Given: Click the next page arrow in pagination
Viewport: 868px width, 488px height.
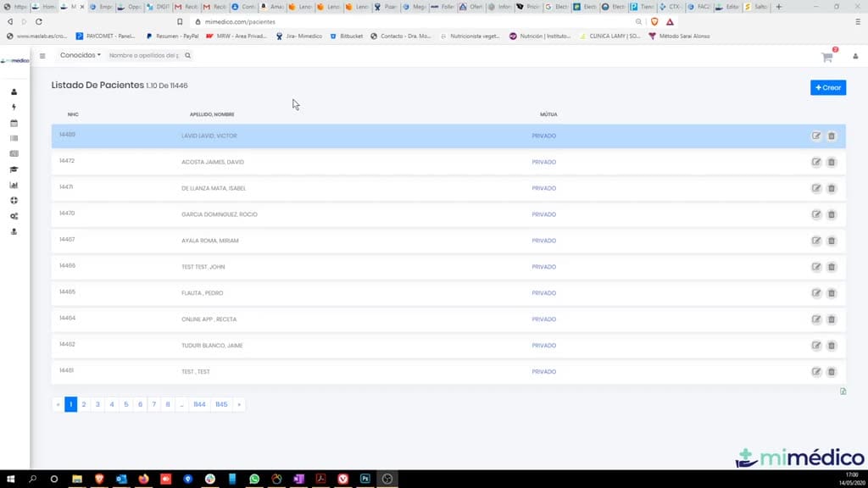Looking at the screenshot, I should [x=239, y=404].
